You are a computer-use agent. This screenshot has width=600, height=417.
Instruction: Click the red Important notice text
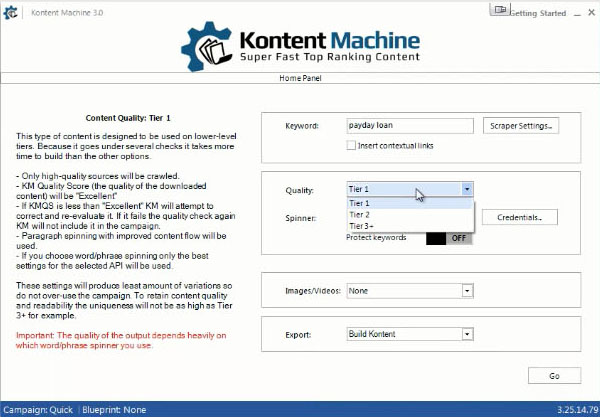click(x=121, y=340)
